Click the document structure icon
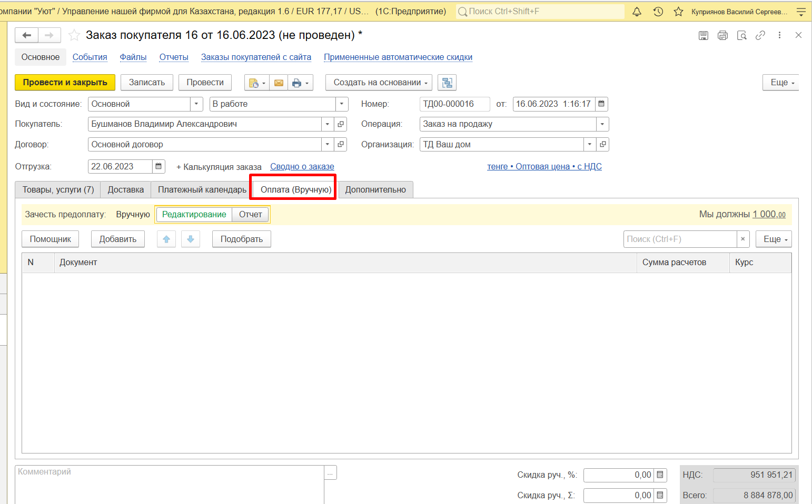 tap(447, 83)
